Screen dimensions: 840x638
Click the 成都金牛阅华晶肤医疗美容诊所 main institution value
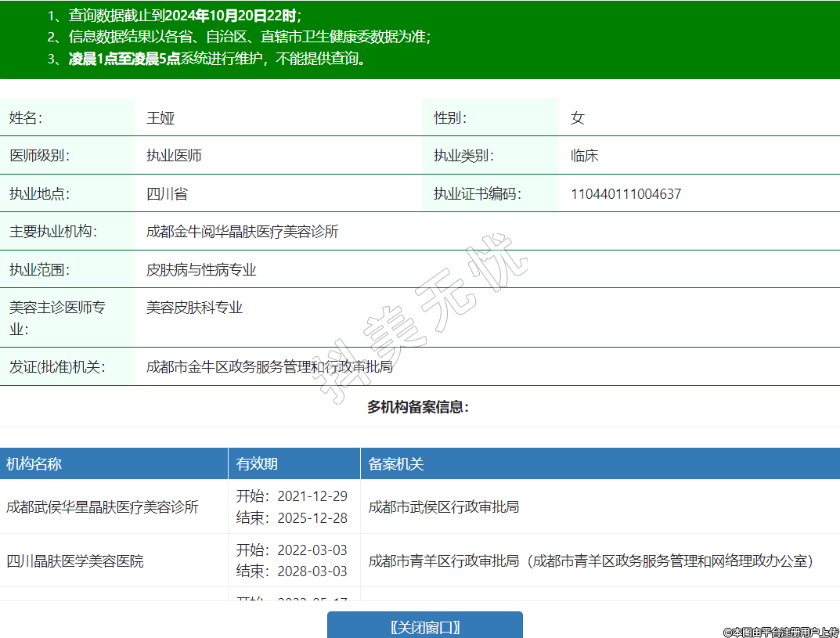pyautogui.click(x=243, y=232)
